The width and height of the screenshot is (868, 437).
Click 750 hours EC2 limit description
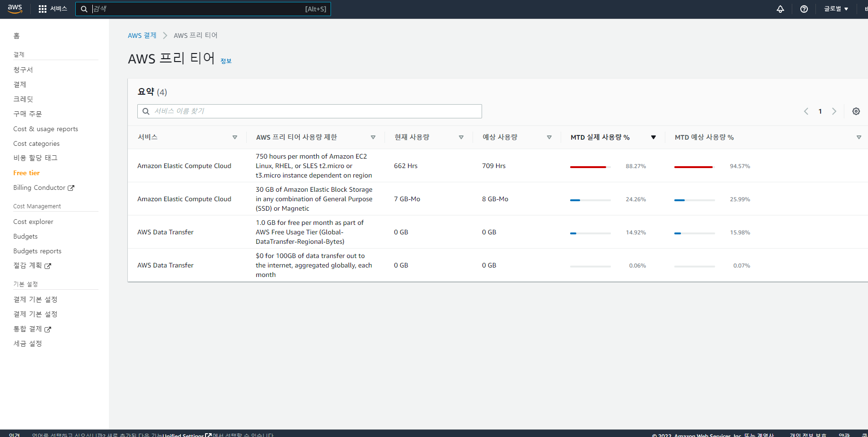[314, 166]
